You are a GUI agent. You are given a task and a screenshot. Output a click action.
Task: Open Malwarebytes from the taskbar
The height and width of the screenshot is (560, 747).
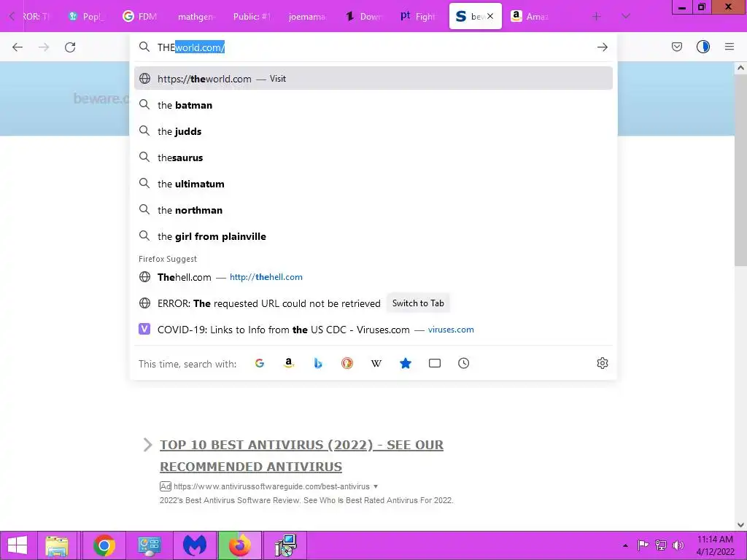pos(195,545)
